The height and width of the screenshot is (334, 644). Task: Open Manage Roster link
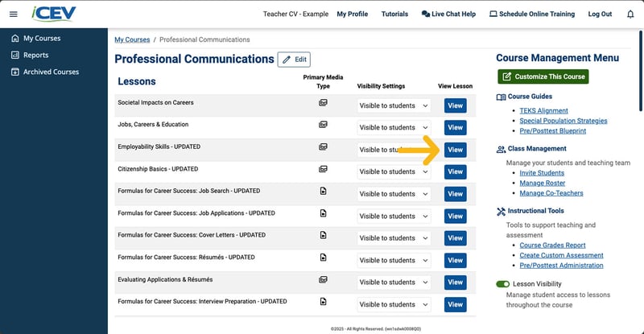542,183
